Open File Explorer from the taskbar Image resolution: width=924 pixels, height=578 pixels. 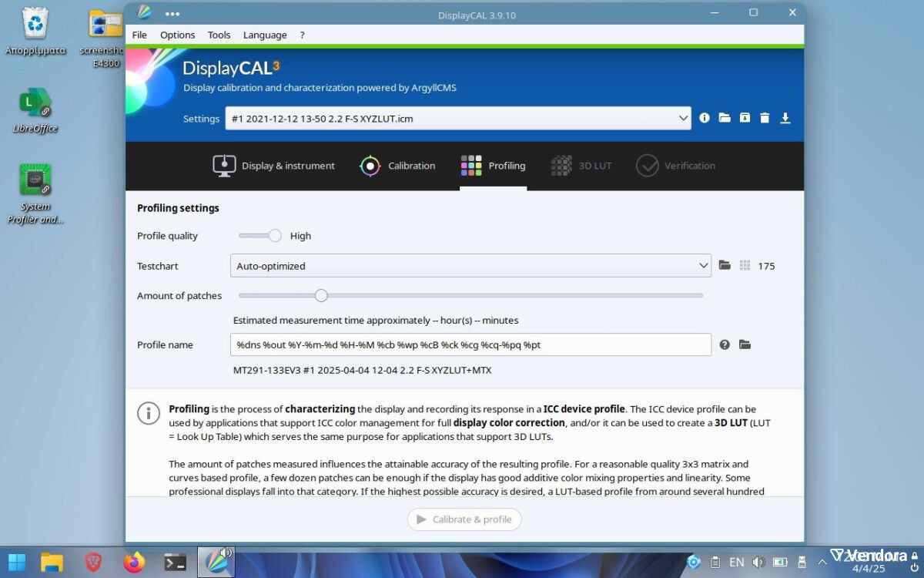coord(52,562)
